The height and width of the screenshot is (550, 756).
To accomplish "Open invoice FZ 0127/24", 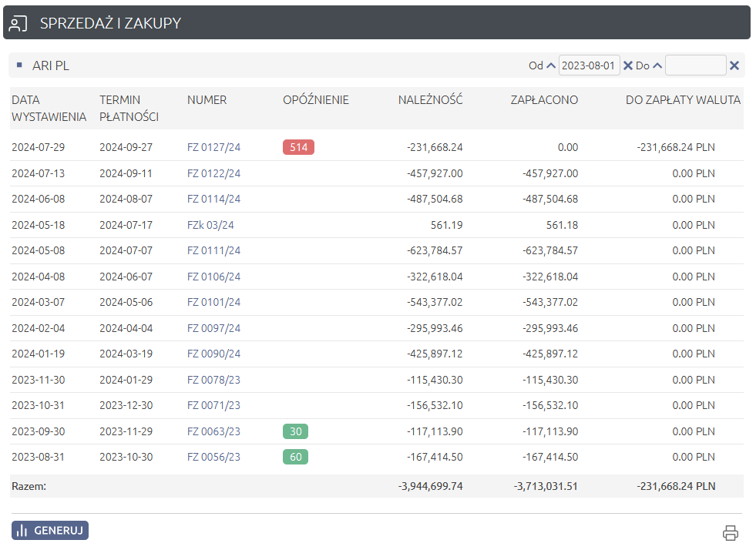I will point(213,147).
